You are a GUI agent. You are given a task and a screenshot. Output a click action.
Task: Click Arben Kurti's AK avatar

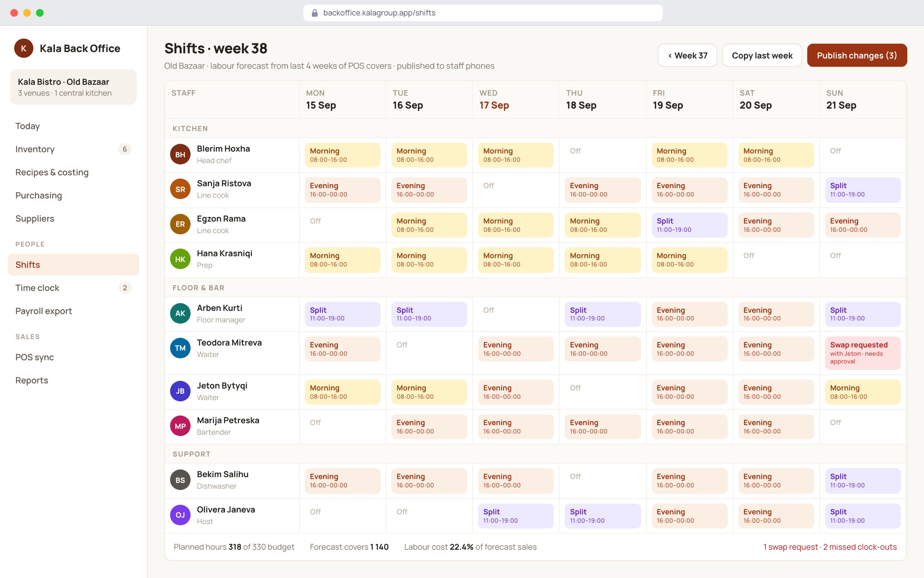point(180,314)
